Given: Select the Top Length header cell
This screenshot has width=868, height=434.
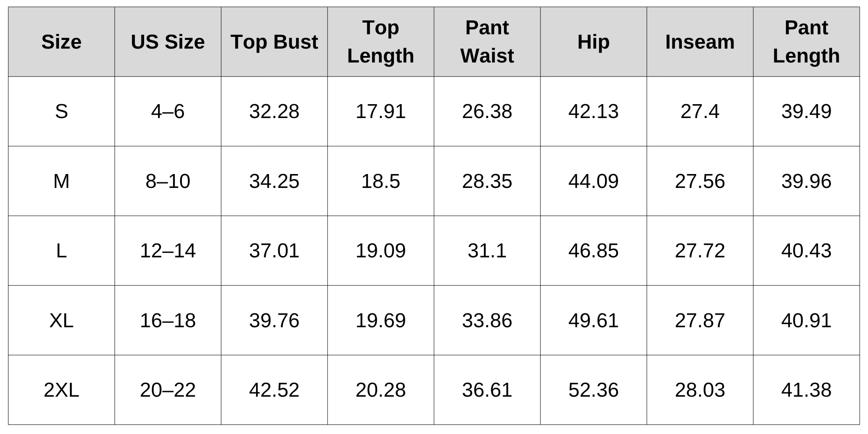Looking at the screenshot, I should pyautogui.click(x=381, y=42).
